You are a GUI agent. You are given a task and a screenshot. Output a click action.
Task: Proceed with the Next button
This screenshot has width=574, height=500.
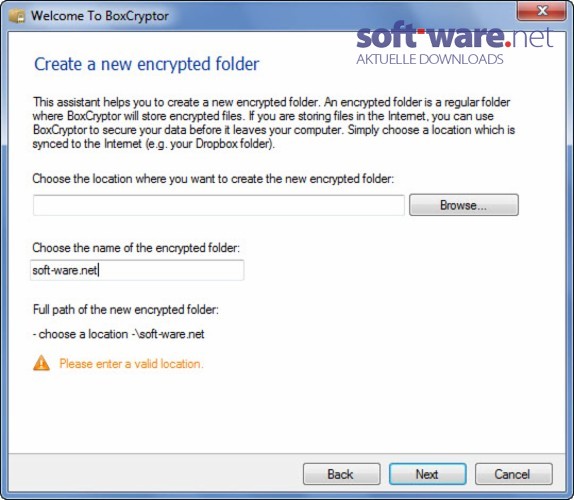[428, 474]
